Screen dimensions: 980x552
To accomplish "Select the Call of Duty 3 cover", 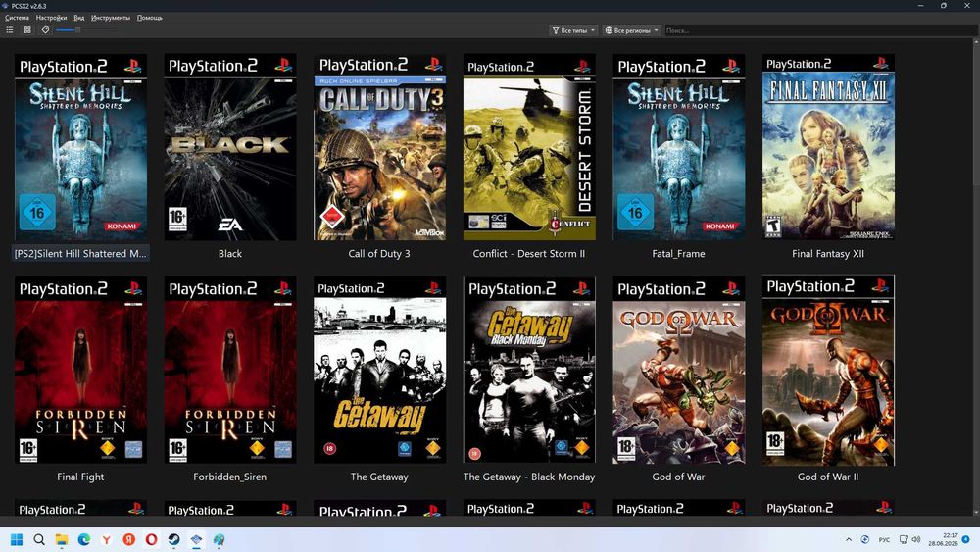I will click(379, 147).
